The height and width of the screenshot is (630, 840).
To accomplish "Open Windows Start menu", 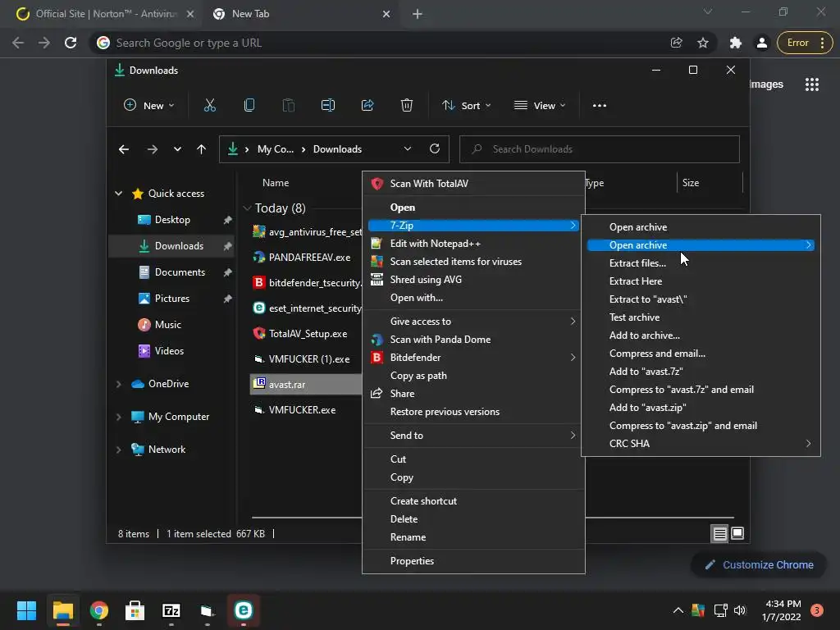I will (x=26, y=610).
